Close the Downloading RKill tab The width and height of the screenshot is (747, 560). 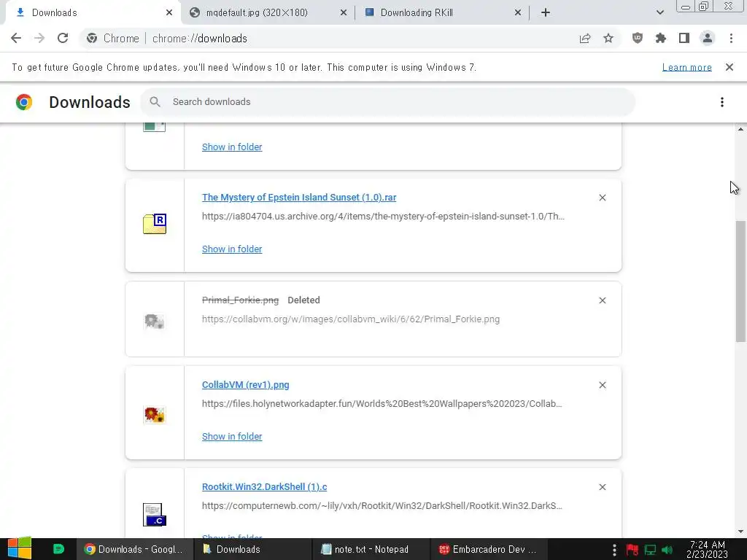point(518,13)
